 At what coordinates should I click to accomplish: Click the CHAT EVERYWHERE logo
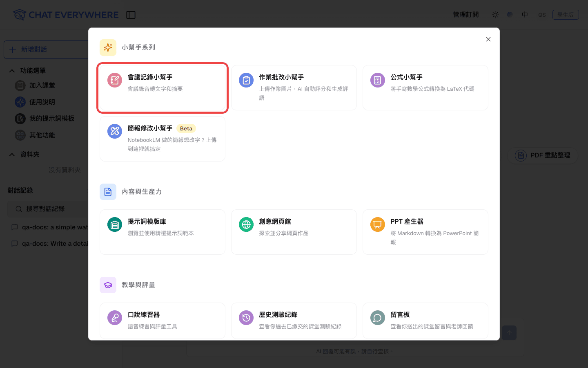point(65,15)
